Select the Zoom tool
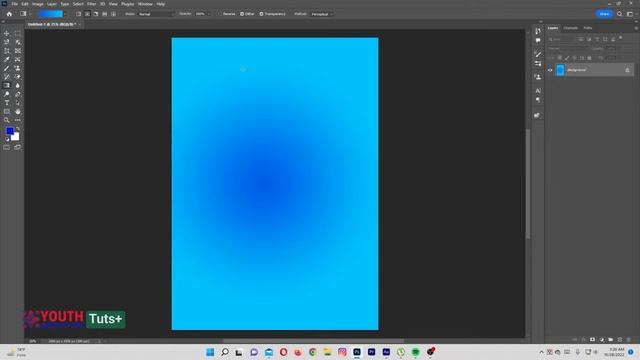The height and width of the screenshot is (360, 640). [7, 120]
